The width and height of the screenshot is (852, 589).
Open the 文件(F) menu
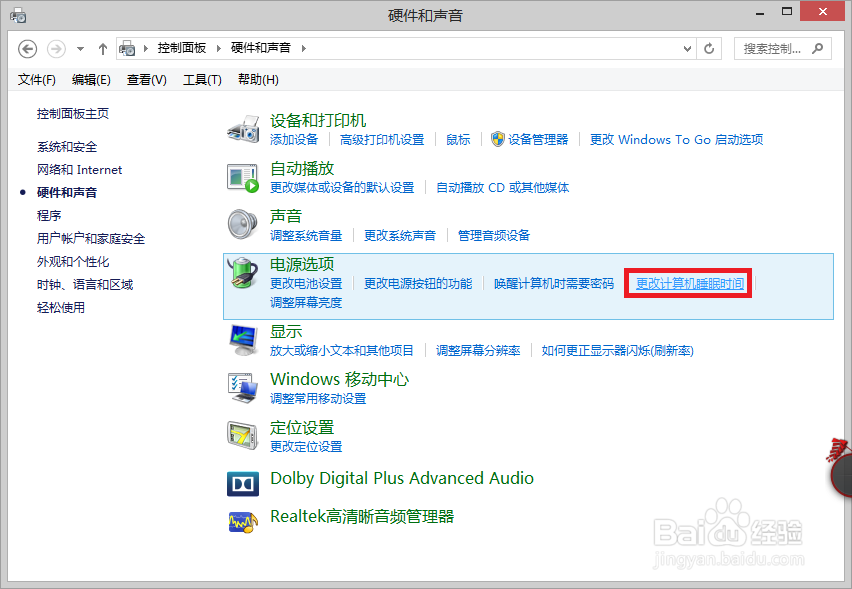click(36, 80)
